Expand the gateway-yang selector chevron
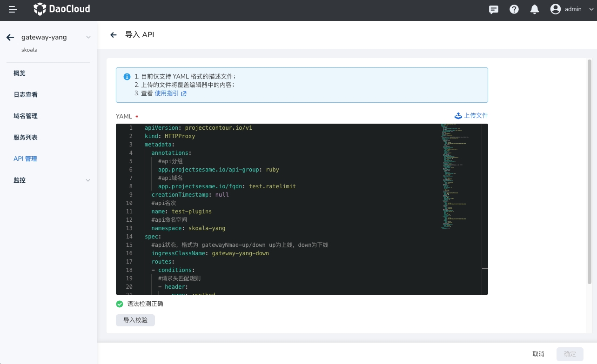Image resolution: width=597 pixels, height=364 pixels. click(88, 38)
